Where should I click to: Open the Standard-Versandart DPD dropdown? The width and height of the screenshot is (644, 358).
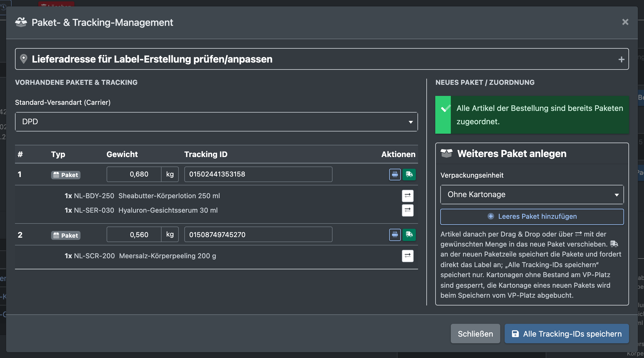(217, 122)
